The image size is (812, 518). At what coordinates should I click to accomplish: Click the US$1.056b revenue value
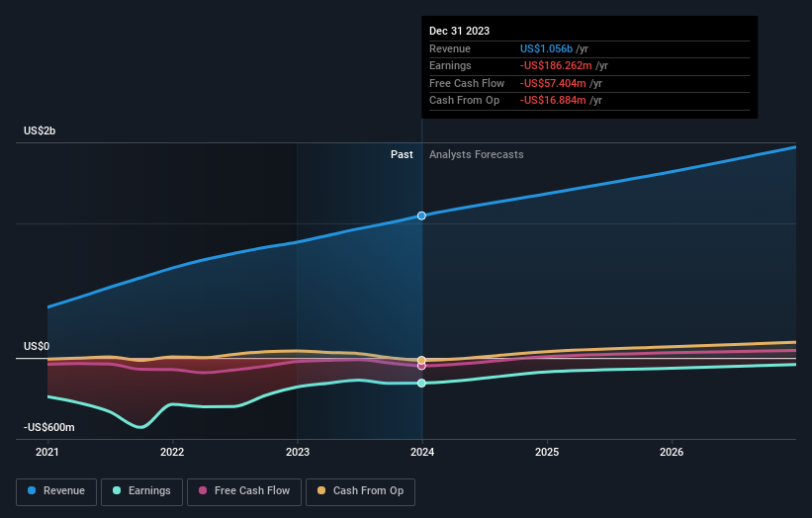pos(546,48)
